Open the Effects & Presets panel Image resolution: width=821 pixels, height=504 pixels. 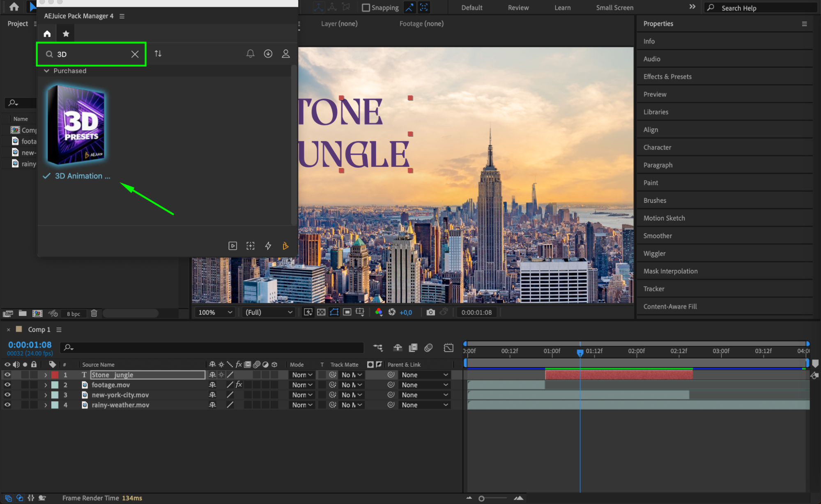click(x=667, y=77)
